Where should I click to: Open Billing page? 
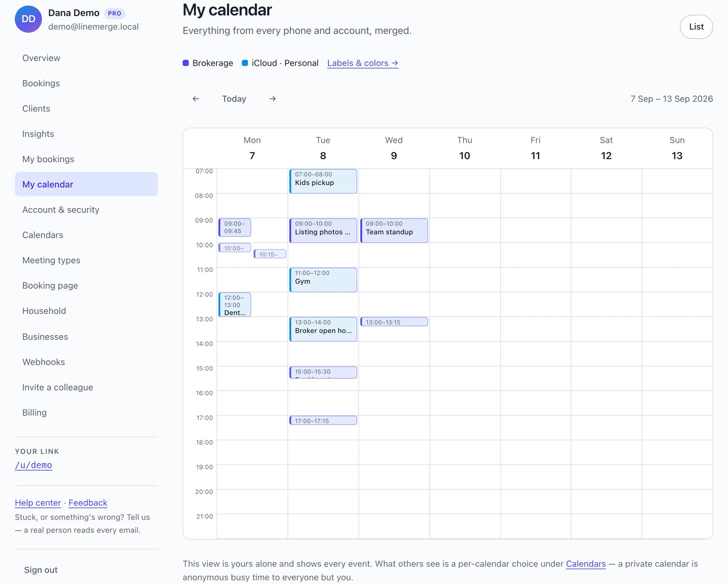86,413
